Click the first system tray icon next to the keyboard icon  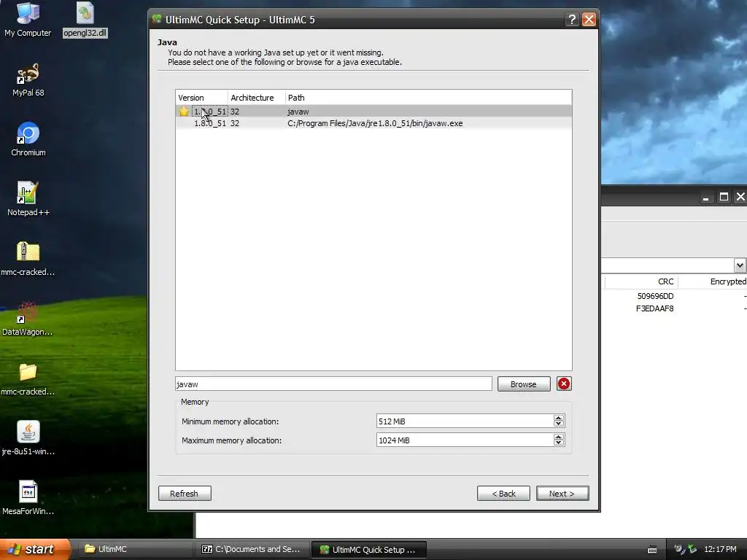[680, 549]
